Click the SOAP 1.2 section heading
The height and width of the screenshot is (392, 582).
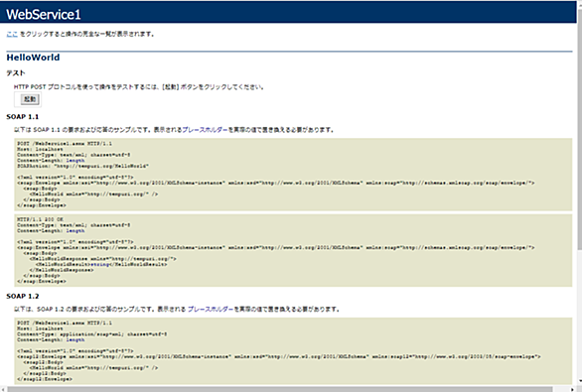22,297
